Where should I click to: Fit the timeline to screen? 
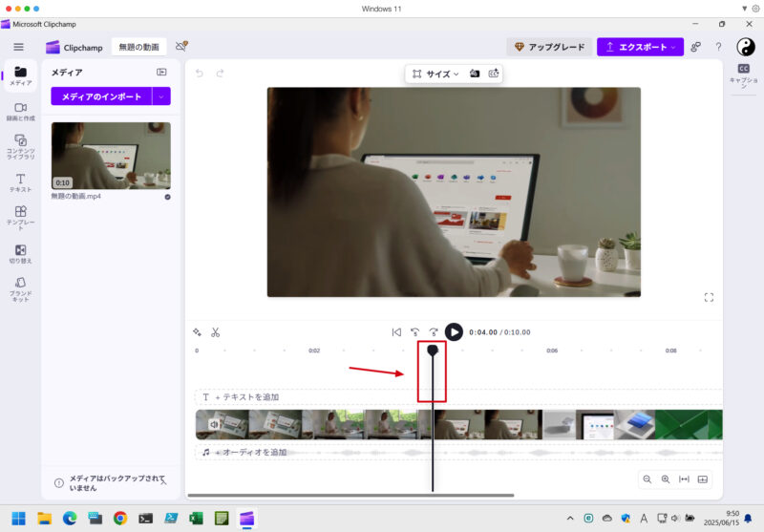684,479
